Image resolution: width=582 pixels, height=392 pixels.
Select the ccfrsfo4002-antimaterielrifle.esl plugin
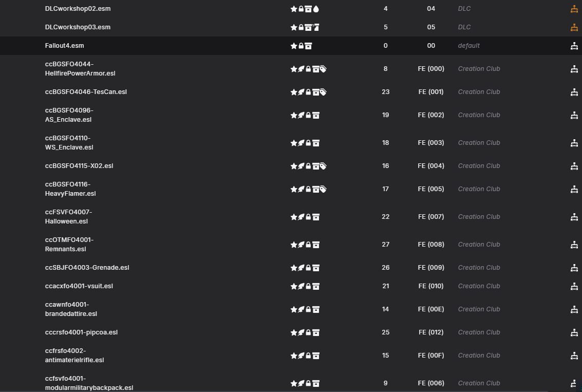click(x=291, y=355)
